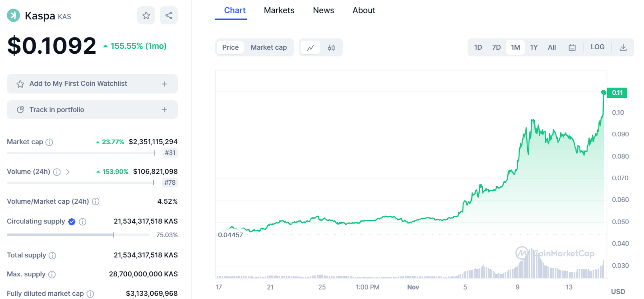Open the calendar date range picker
This screenshot has width=644, height=299.
572,47
